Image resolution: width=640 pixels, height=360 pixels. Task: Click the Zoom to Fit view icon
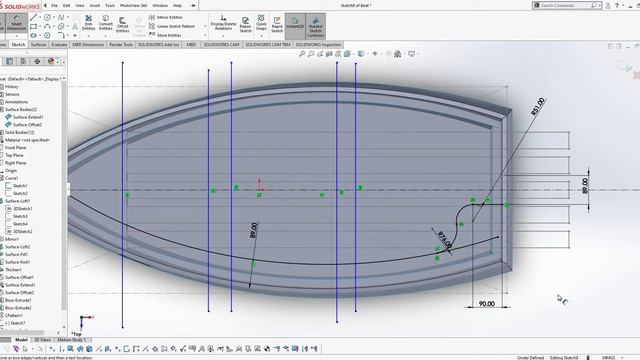pos(302,54)
